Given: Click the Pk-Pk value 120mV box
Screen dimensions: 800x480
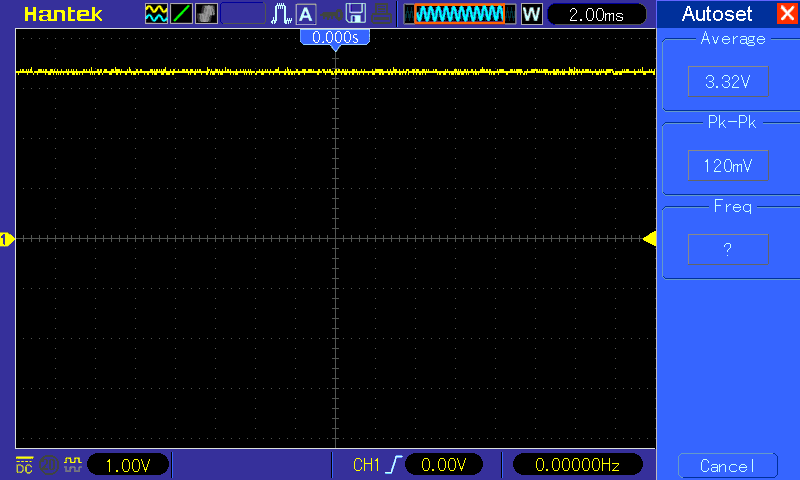Looking at the screenshot, I should [x=728, y=165].
